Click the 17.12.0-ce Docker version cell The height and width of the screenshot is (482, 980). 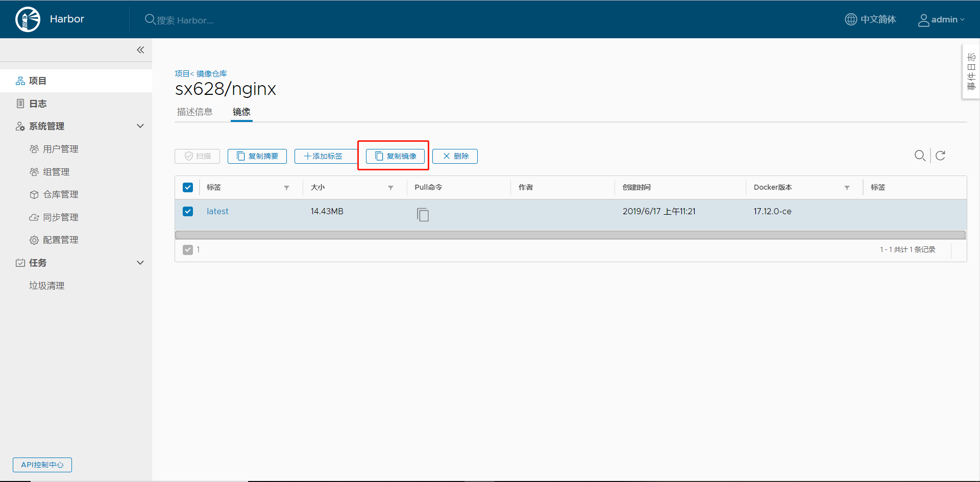772,211
